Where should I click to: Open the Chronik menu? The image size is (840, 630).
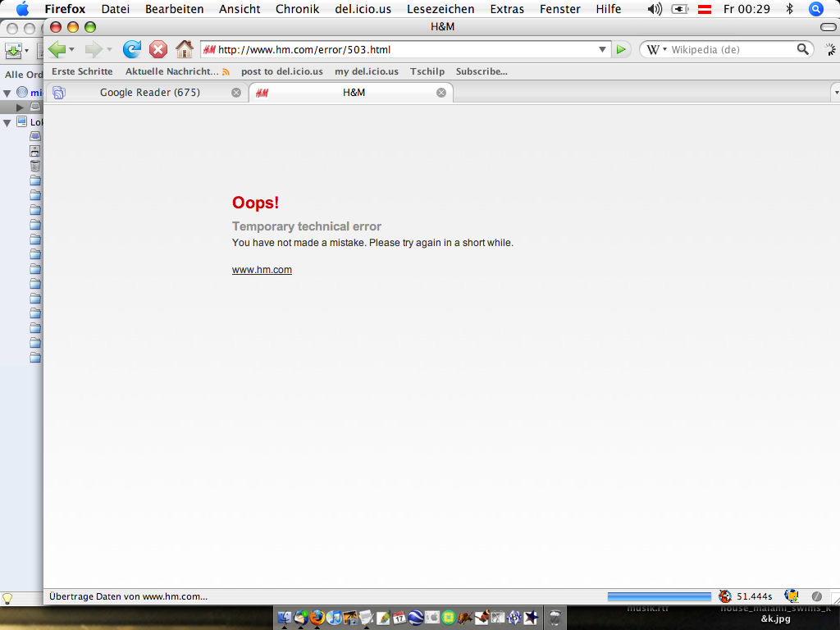pyautogui.click(x=298, y=9)
